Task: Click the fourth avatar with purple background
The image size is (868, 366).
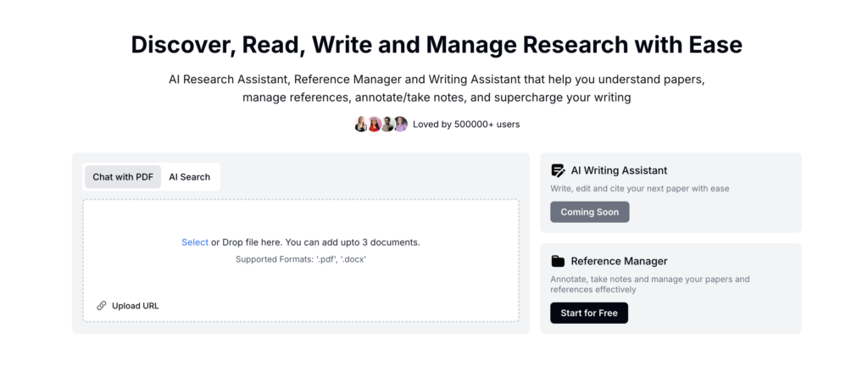Action: tap(401, 125)
